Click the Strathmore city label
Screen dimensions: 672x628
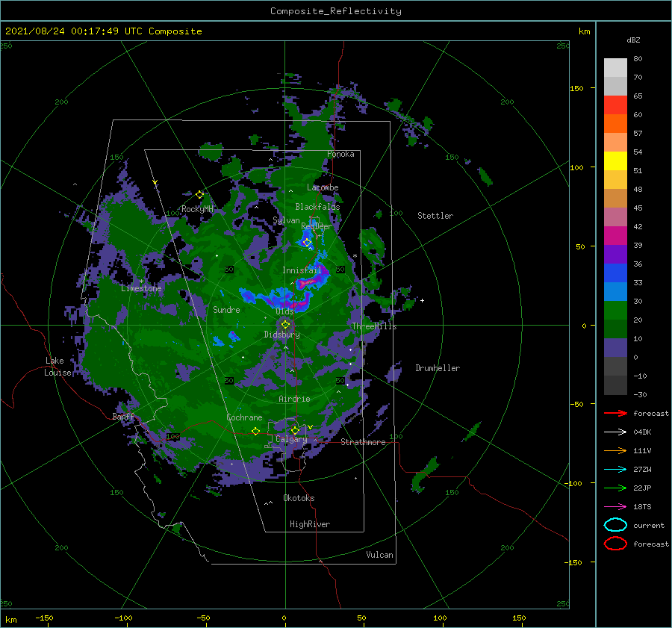click(x=363, y=442)
